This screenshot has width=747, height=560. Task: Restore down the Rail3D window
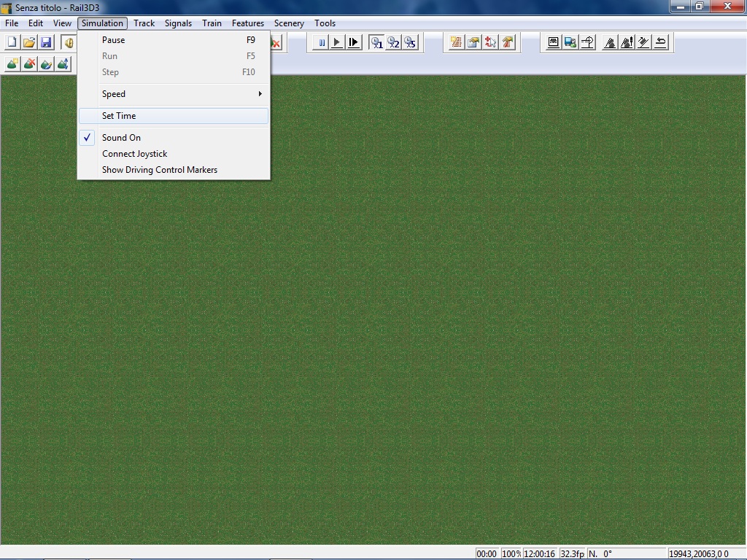tap(700, 6)
